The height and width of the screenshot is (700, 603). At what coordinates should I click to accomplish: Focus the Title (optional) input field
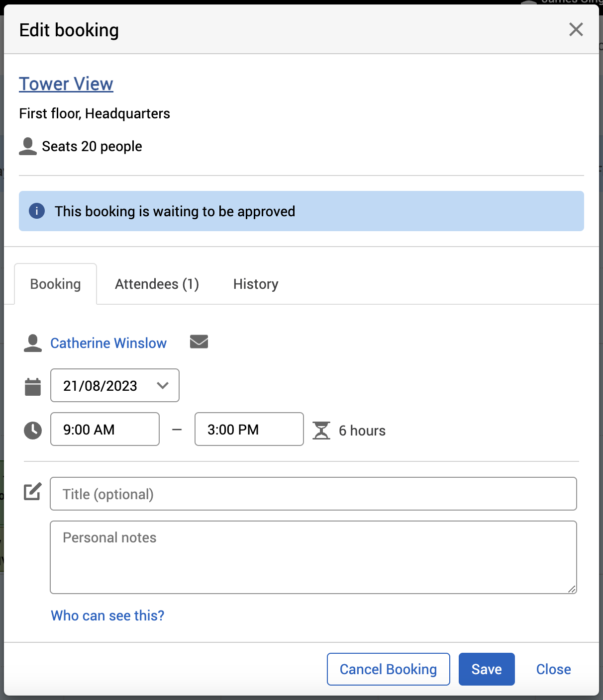[313, 494]
